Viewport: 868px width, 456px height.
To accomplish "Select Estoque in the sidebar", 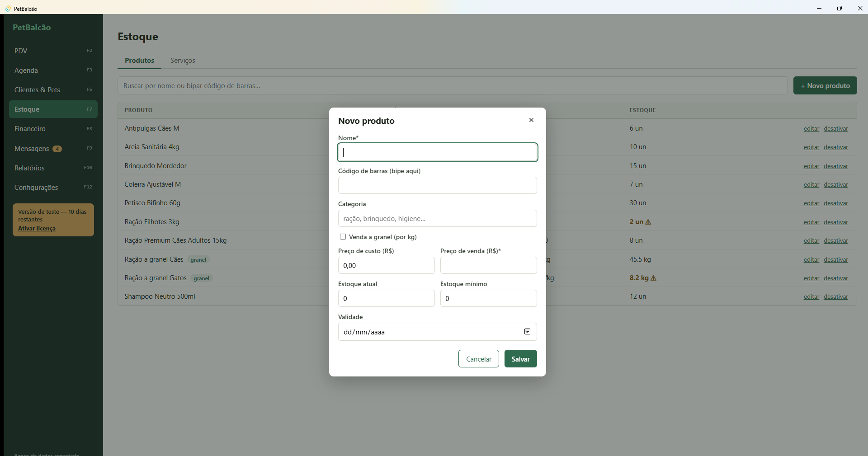I will (x=53, y=109).
